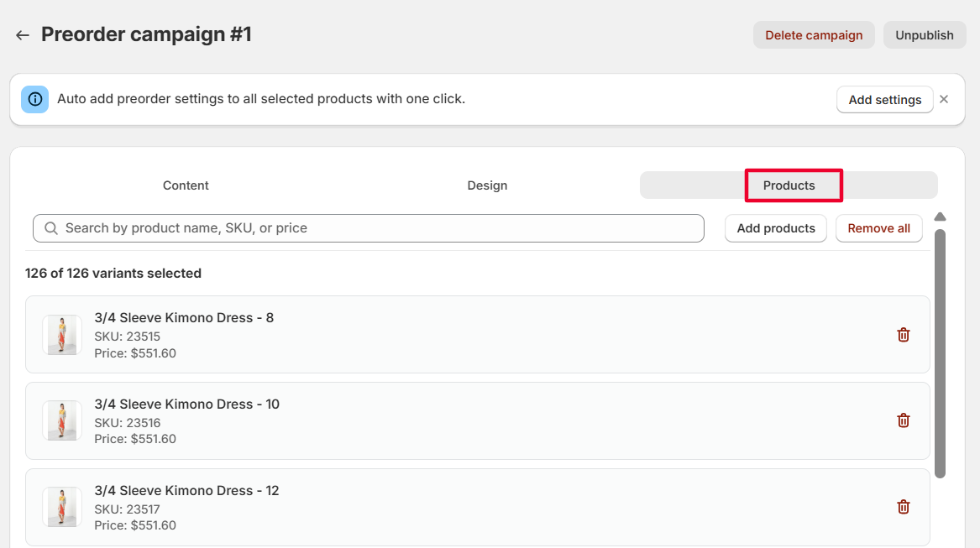Click the Add settings button
980x548 pixels.
click(885, 100)
